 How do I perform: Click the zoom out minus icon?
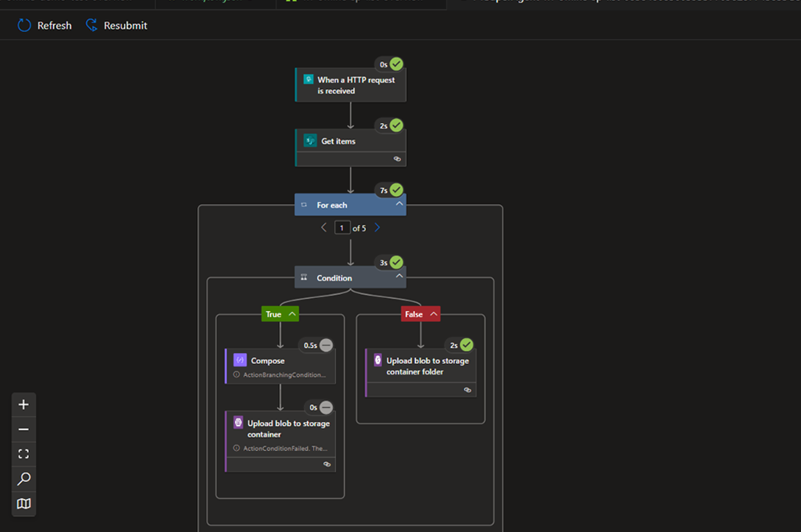pos(23,429)
